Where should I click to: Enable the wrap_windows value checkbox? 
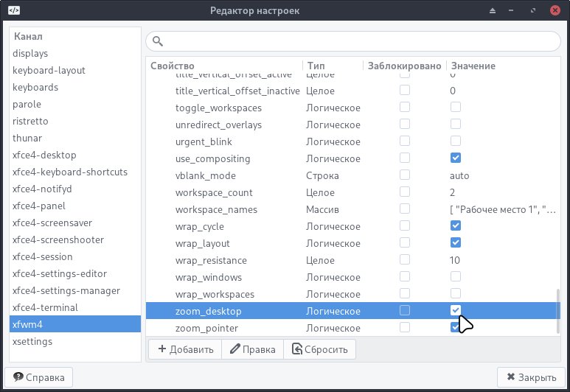[x=455, y=277]
